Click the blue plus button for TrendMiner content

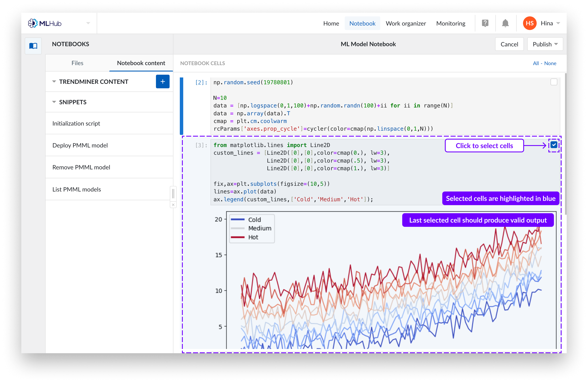click(163, 81)
